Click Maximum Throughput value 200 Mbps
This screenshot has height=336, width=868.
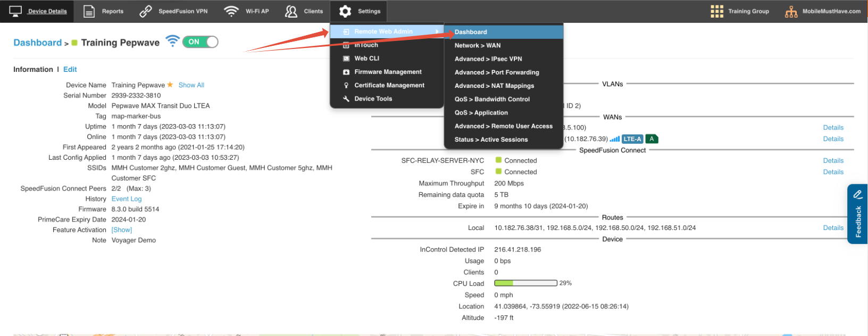coord(509,183)
